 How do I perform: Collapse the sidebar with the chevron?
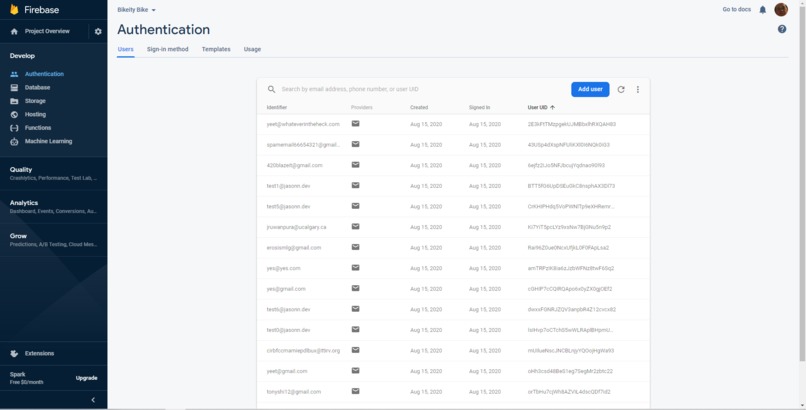click(x=93, y=400)
